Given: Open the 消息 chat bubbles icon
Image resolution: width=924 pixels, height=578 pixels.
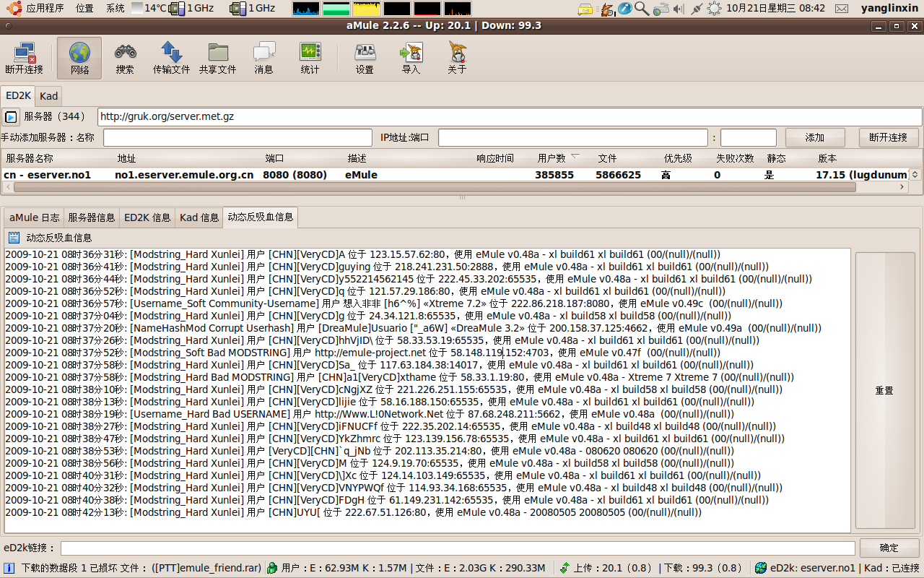Looking at the screenshot, I should pos(264,58).
